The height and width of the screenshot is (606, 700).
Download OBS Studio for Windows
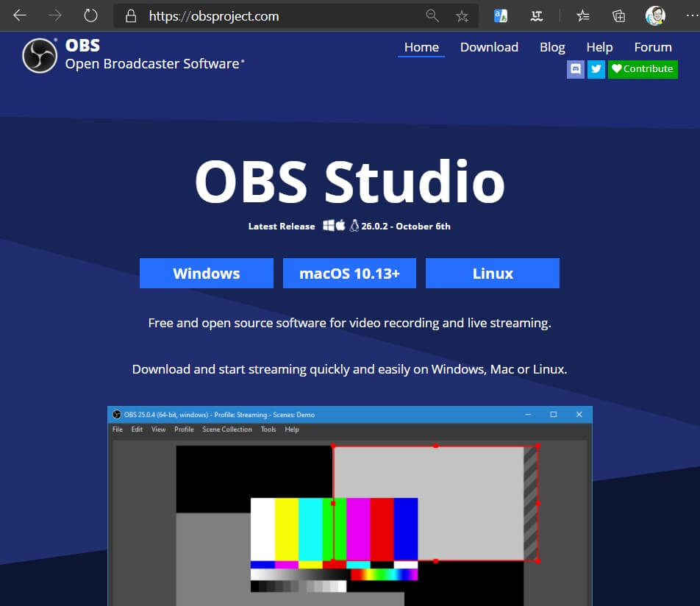coord(206,274)
